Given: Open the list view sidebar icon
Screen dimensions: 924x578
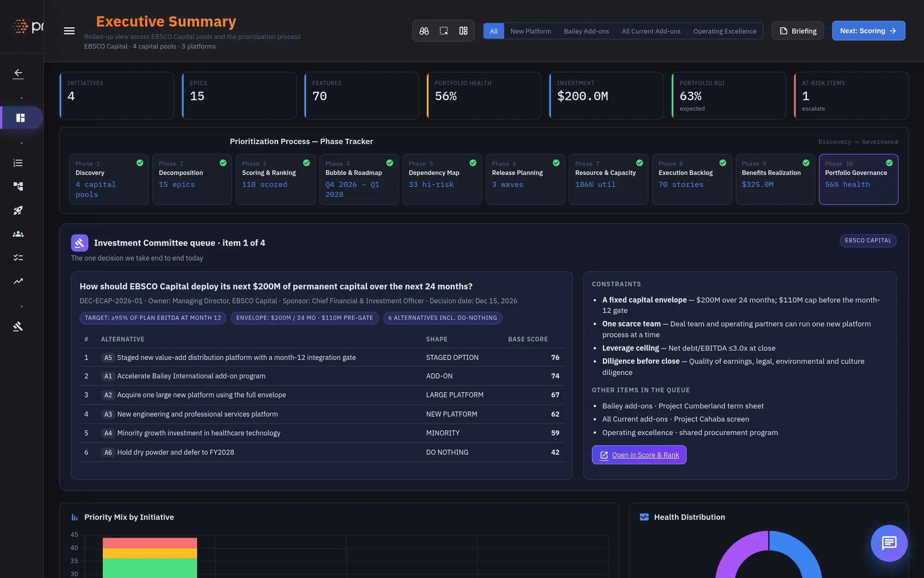Looking at the screenshot, I should (x=18, y=163).
